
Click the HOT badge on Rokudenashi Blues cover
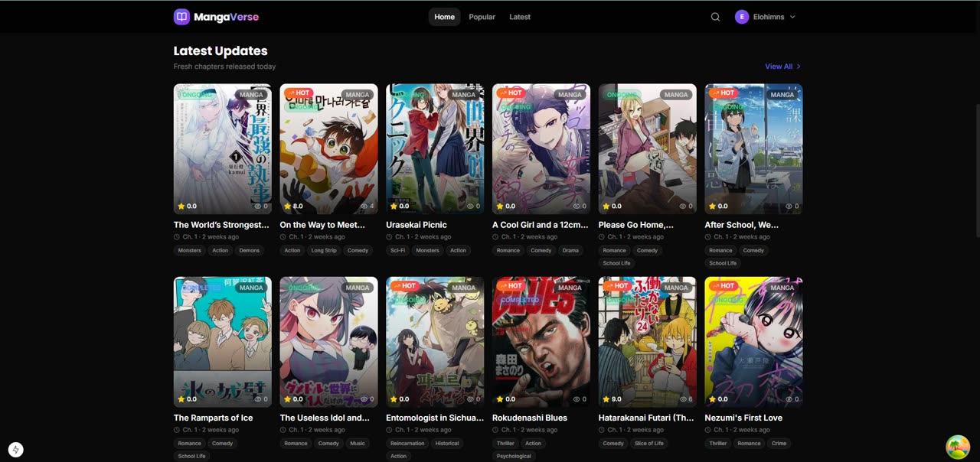[510, 286]
